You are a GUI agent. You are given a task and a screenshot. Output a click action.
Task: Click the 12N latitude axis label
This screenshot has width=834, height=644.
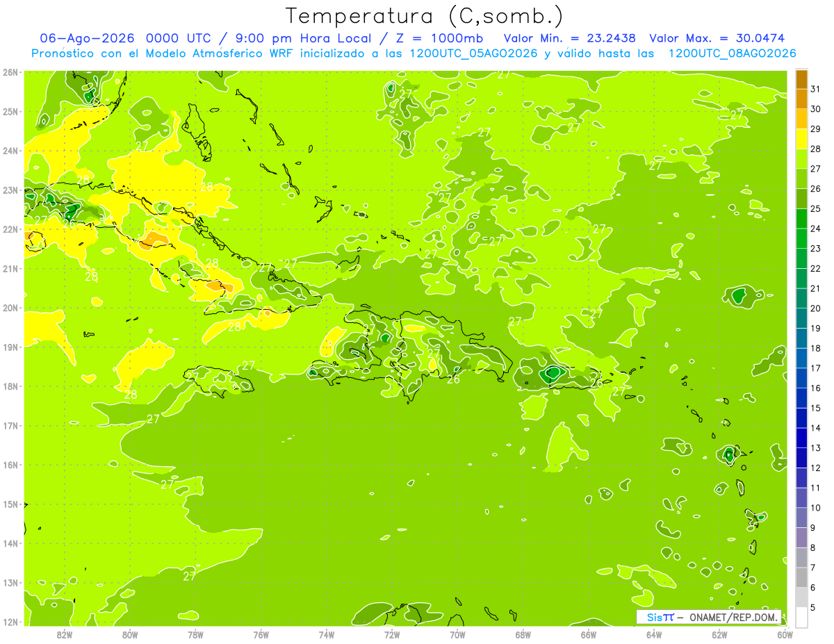(x=10, y=622)
